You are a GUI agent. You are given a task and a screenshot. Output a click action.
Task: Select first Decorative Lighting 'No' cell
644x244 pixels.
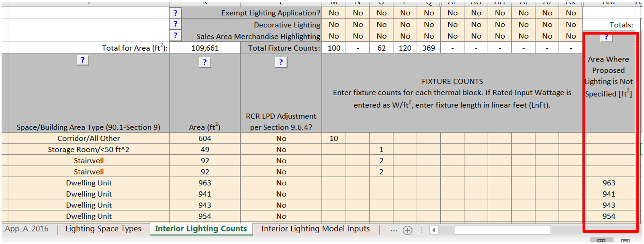click(x=334, y=25)
